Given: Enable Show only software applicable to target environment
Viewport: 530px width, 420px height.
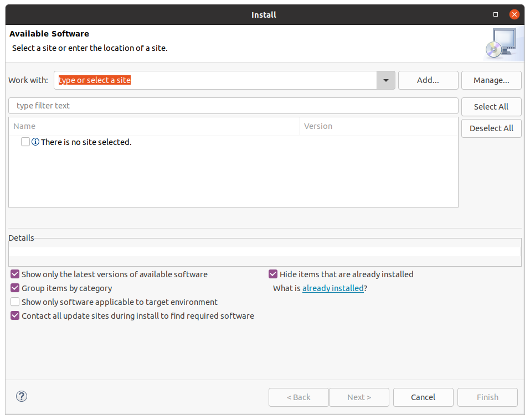Looking at the screenshot, I should (14, 302).
